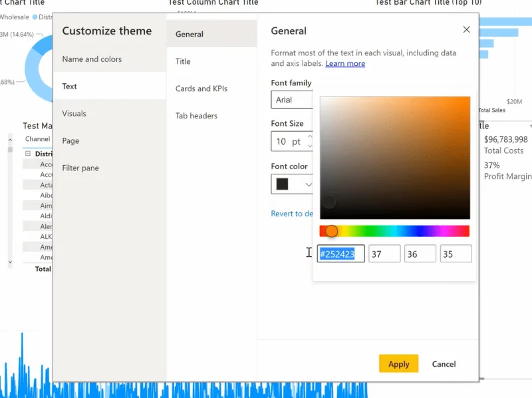Click the saturation gradient color area
The image size is (532, 398).
click(395, 158)
